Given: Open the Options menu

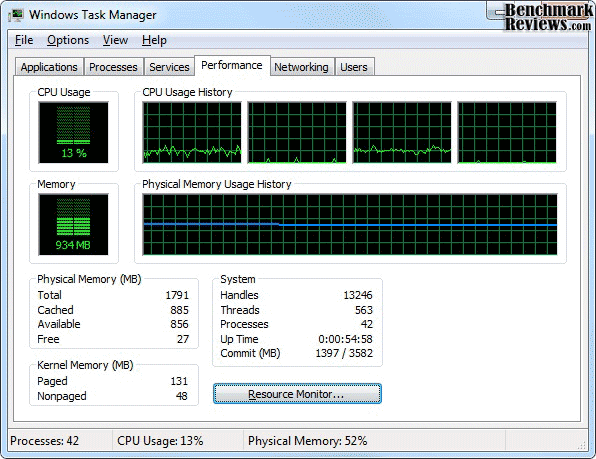Looking at the screenshot, I should point(68,40).
